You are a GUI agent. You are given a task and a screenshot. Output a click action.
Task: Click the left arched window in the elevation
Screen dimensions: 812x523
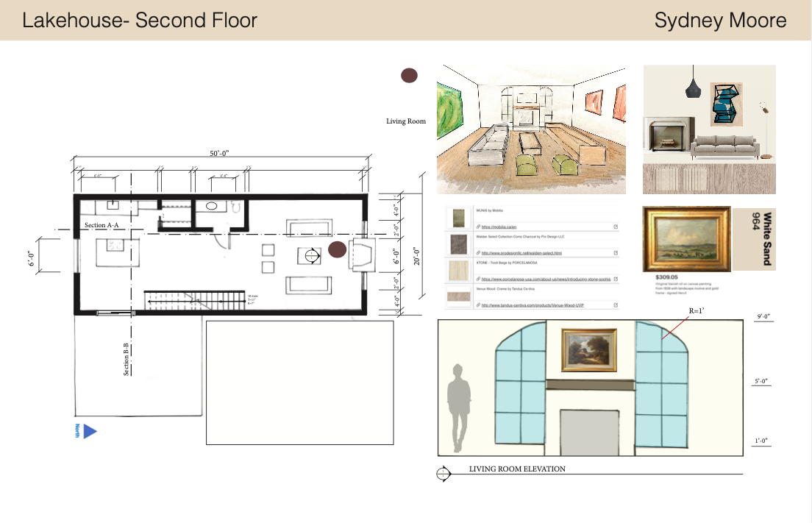[x=521, y=383]
